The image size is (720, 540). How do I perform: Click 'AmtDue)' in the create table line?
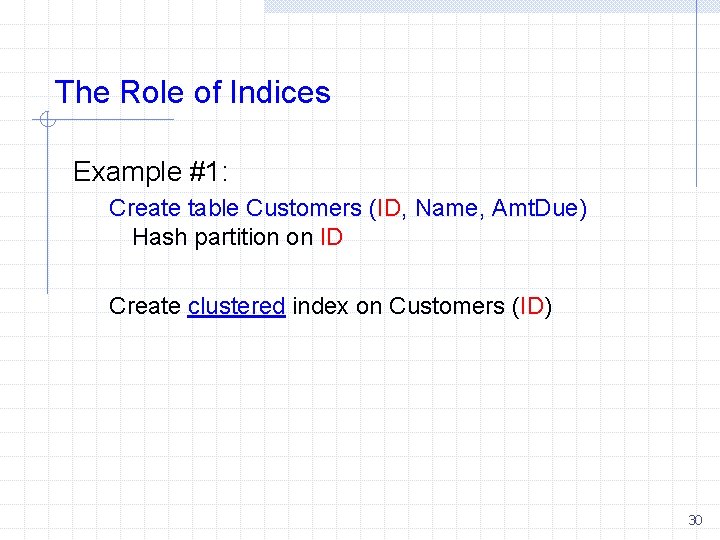[x=539, y=208]
